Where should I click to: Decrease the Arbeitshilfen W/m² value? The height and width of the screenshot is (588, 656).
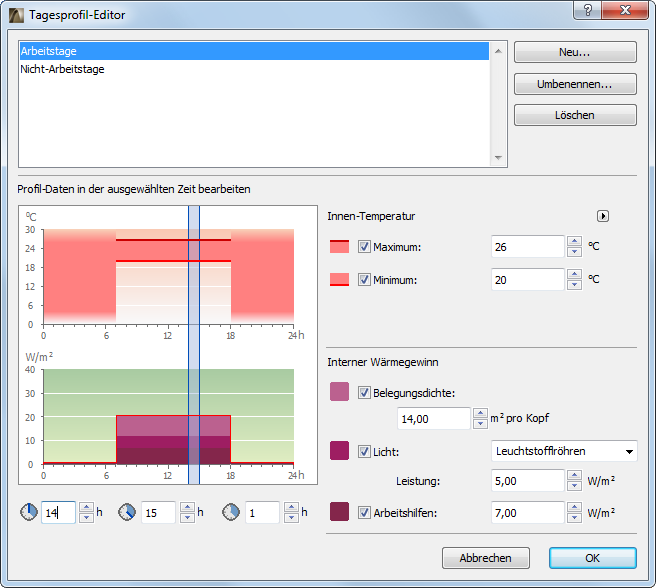click(574, 518)
